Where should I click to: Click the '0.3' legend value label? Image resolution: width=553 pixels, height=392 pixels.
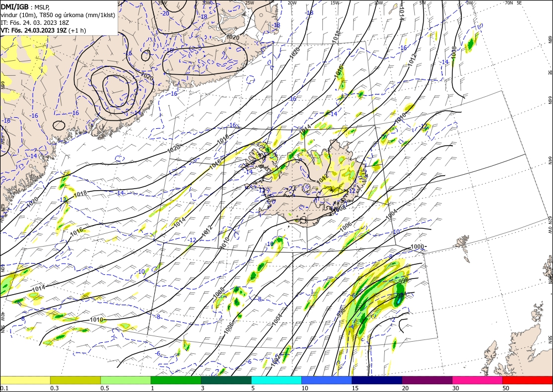[54, 388]
